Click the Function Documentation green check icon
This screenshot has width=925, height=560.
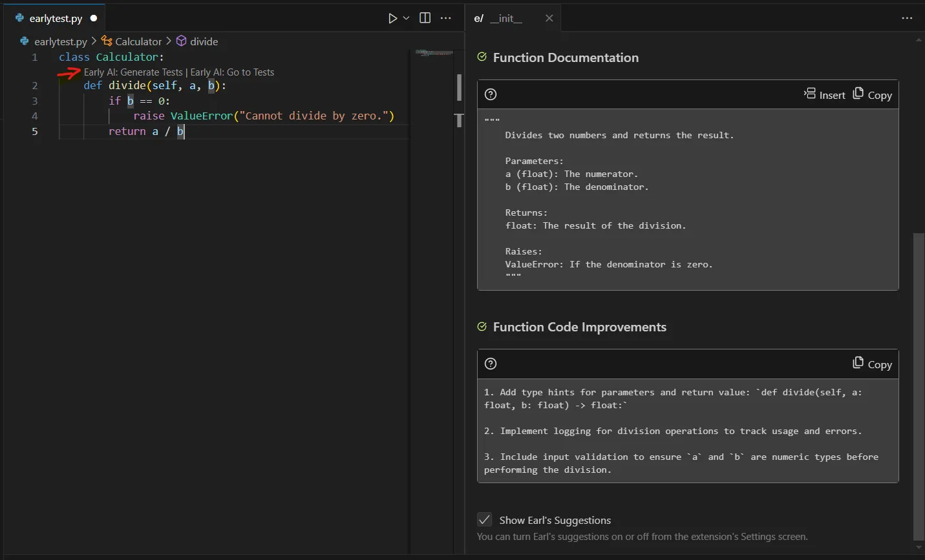[x=482, y=57]
